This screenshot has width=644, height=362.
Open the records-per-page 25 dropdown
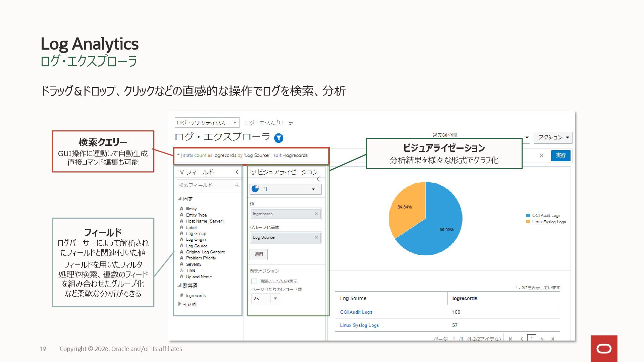pos(275,299)
